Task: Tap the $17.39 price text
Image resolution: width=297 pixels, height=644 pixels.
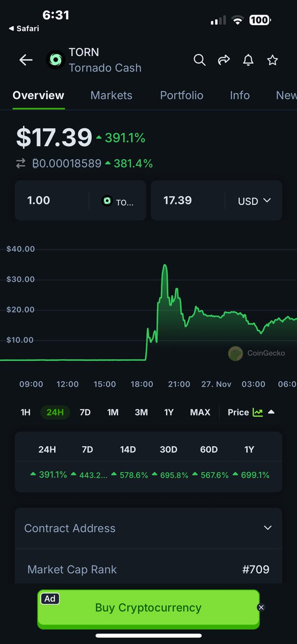Action: 54,138
